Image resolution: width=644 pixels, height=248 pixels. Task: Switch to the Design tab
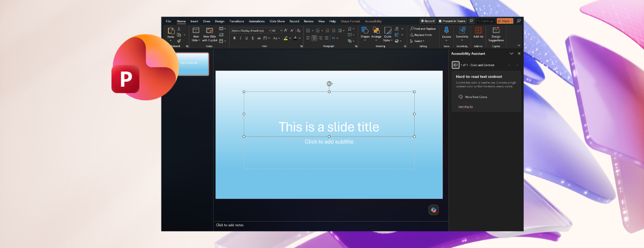point(219,21)
